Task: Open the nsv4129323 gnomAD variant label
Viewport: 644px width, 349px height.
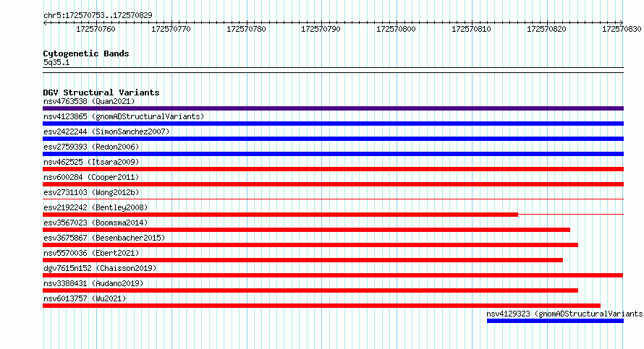Action: pyautogui.click(x=564, y=314)
